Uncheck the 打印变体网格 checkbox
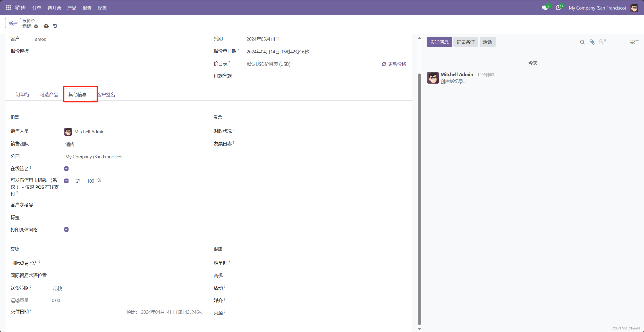This screenshot has height=332, width=644. pos(66,230)
